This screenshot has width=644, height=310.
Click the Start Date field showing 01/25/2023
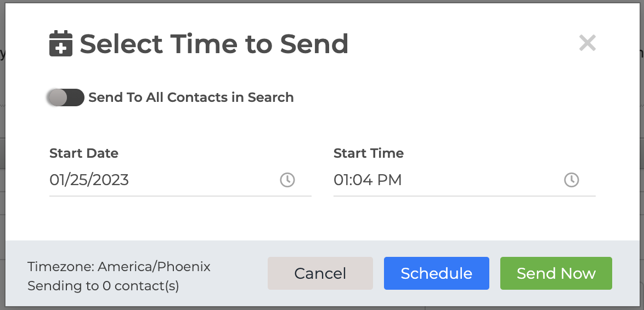[x=180, y=180]
